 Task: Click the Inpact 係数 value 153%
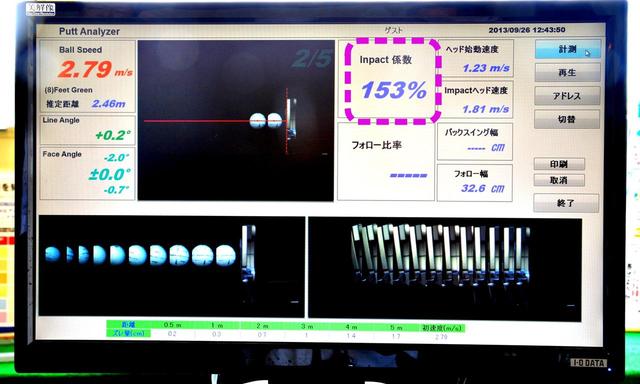(x=394, y=90)
